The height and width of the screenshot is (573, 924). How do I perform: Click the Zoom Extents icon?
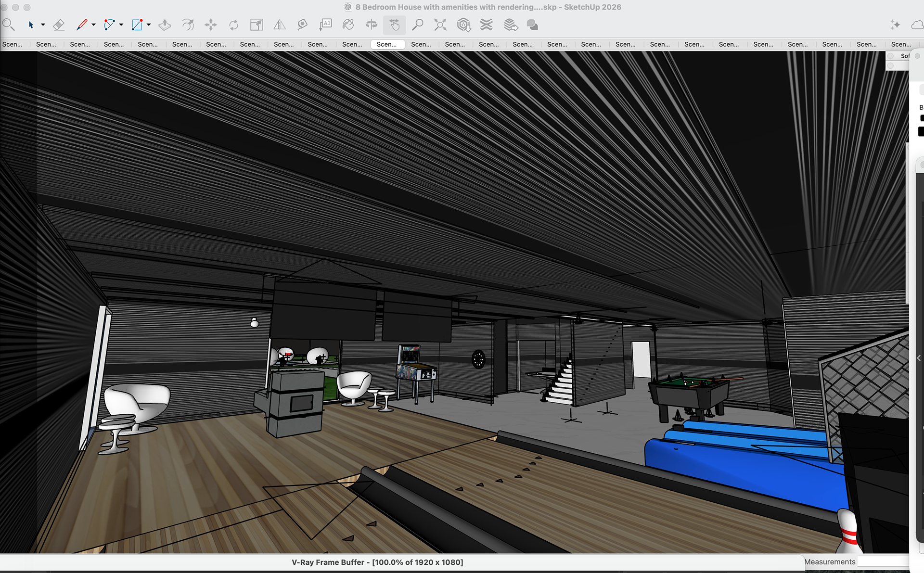point(440,25)
